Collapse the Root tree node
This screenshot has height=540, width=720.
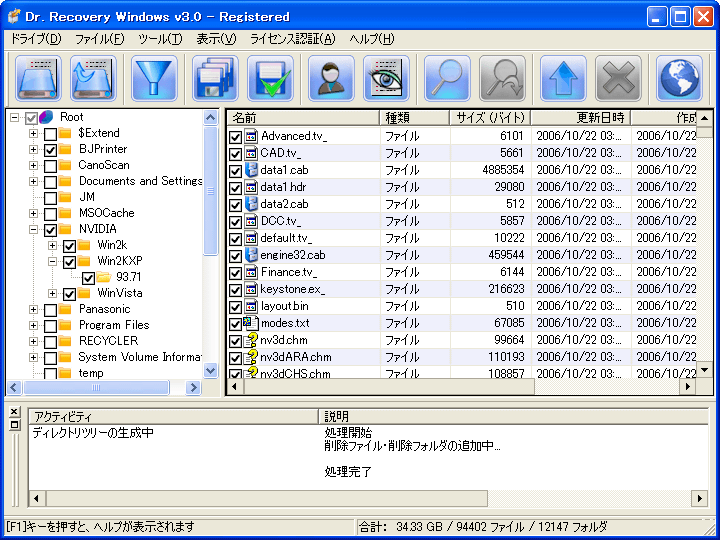(x=14, y=117)
